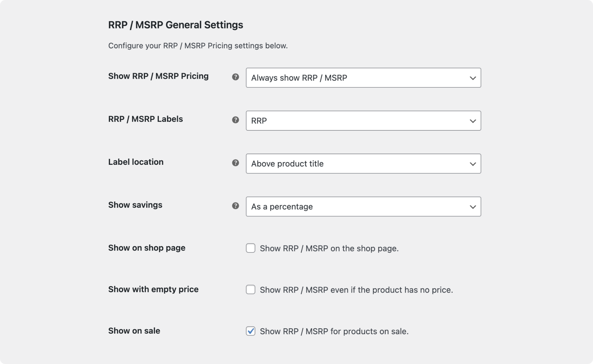The width and height of the screenshot is (593, 364).
Task: Click the RRP / MSRP General Settings heading
Action: coord(175,24)
